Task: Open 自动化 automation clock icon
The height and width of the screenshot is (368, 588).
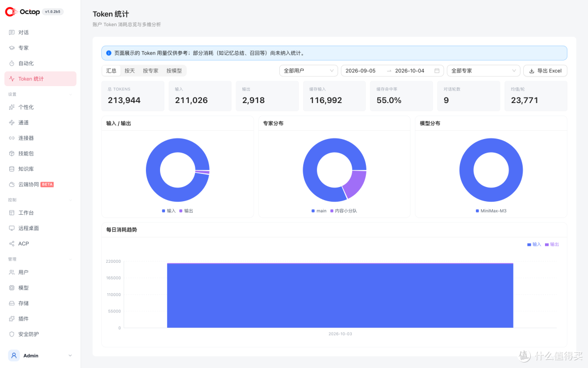Action: (x=11, y=63)
